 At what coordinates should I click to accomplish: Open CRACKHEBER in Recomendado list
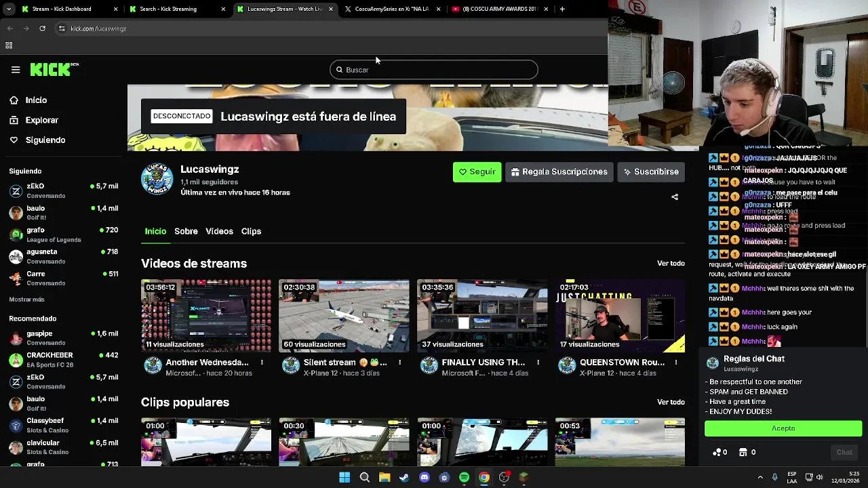click(x=63, y=360)
